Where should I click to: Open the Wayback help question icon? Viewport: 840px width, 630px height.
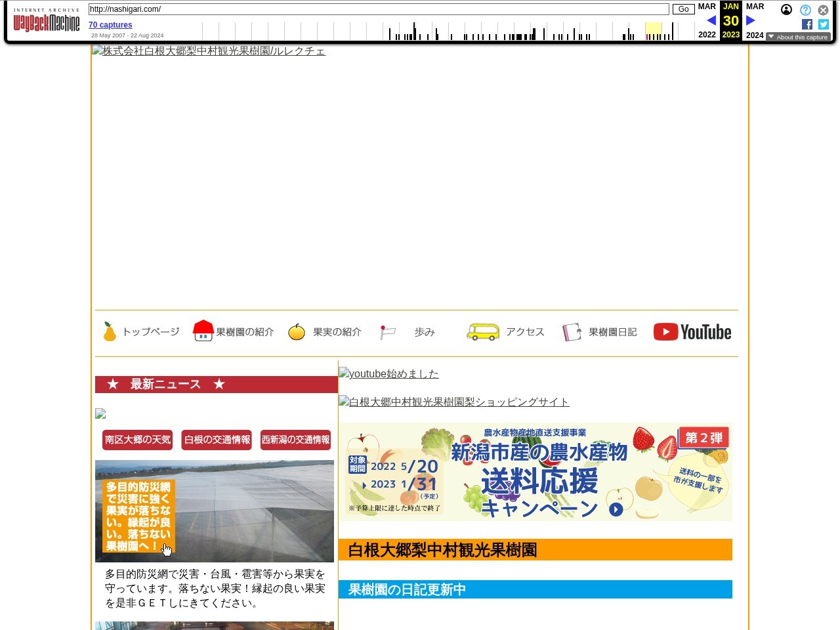click(x=805, y=10)
